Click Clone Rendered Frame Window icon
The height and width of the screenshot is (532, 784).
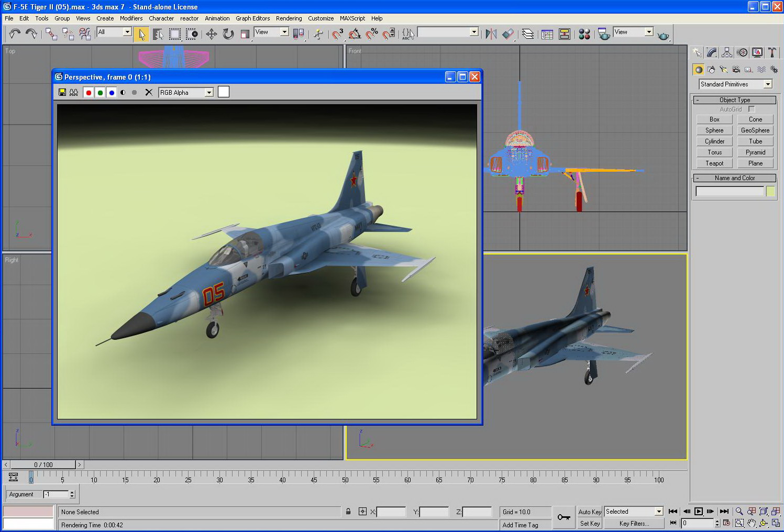74,92
